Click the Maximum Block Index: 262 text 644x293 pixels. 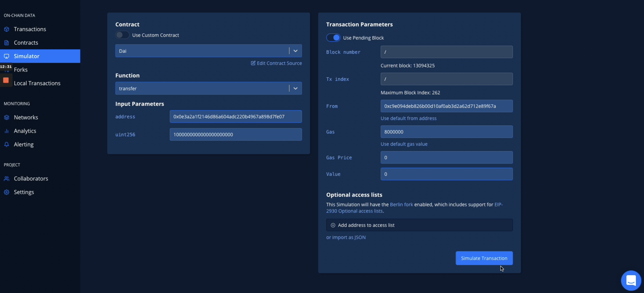[410, 93]
